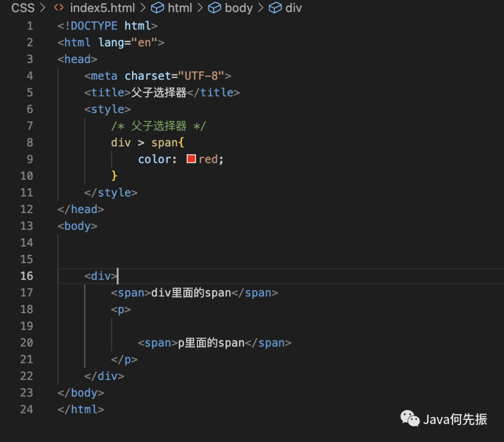The width and height of the screenshot is (504, 442).
Task: Click line number 8 in gutter
Action: [30, 142]
